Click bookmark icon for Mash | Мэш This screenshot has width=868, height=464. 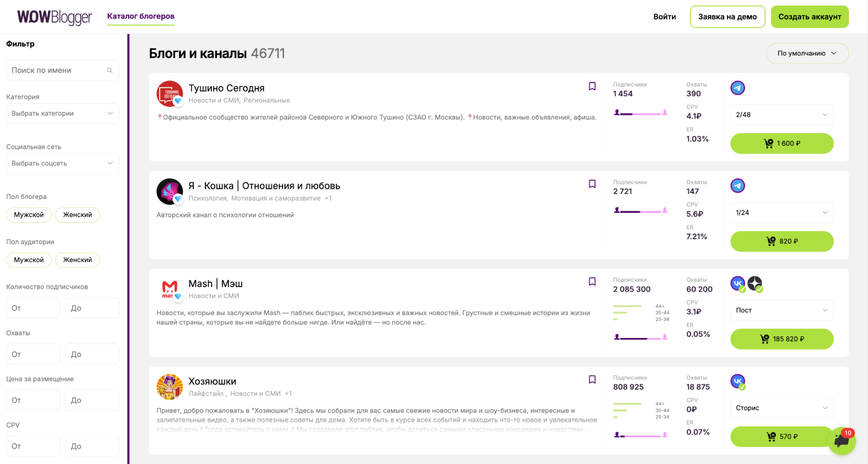[592, 282]
